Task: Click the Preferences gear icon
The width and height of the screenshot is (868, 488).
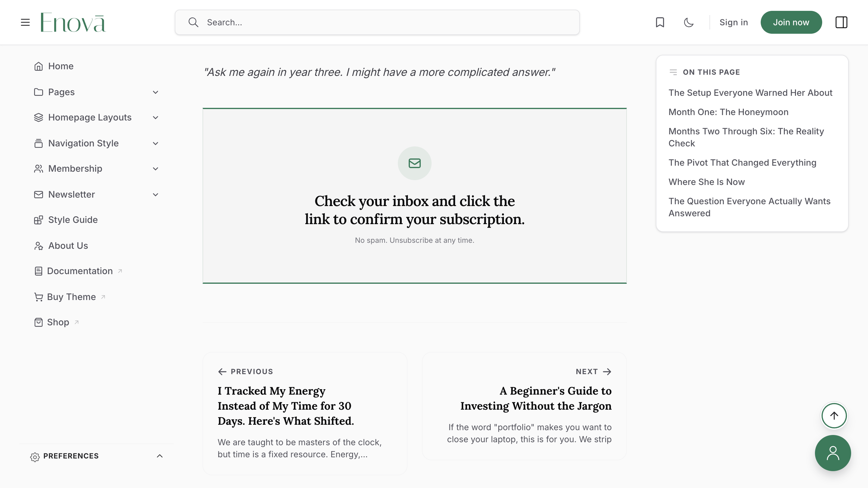Action: coord(35,457)
